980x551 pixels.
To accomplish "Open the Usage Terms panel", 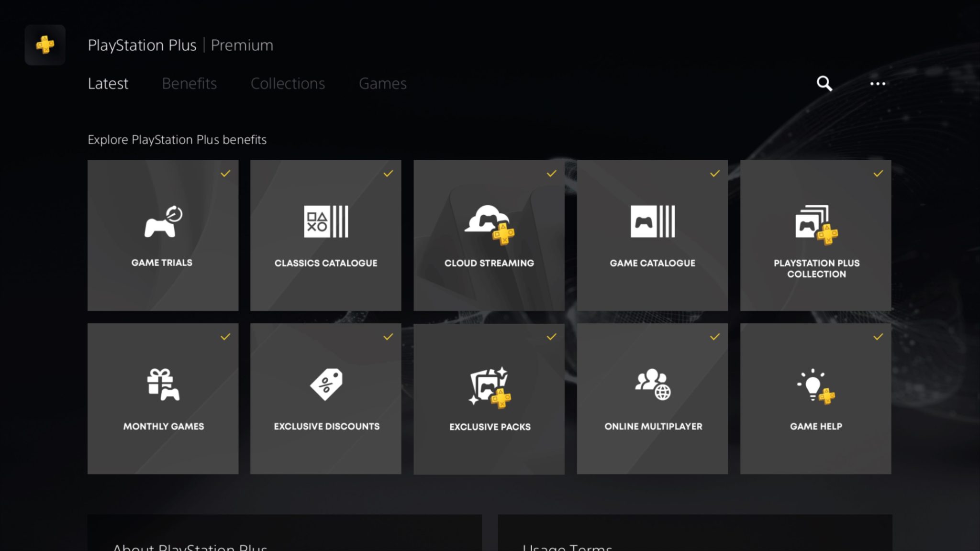I will pos(695,533).
